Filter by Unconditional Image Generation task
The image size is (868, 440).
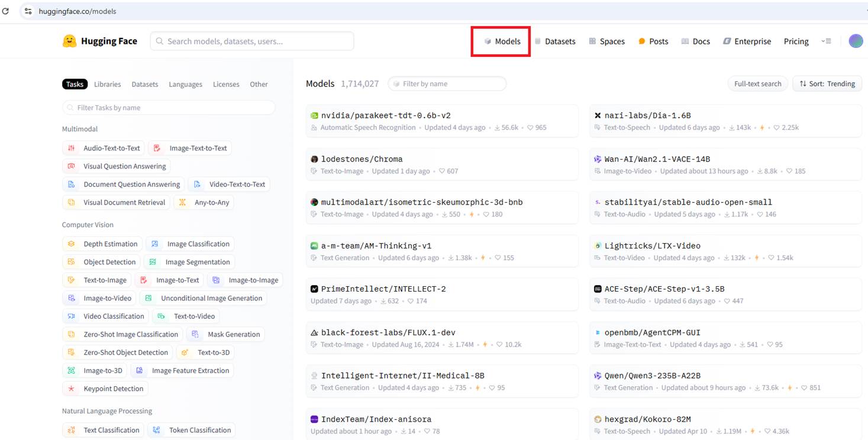203,298
